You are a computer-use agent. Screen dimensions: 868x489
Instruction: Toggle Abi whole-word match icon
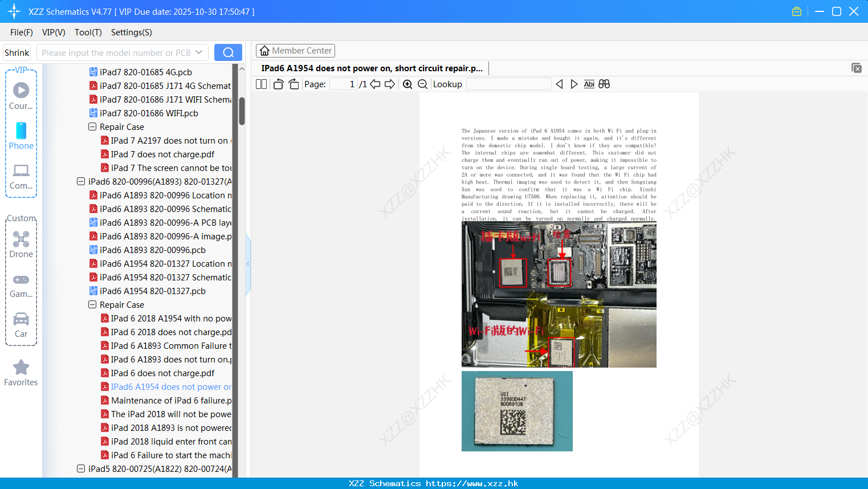[x=589, y=84]
